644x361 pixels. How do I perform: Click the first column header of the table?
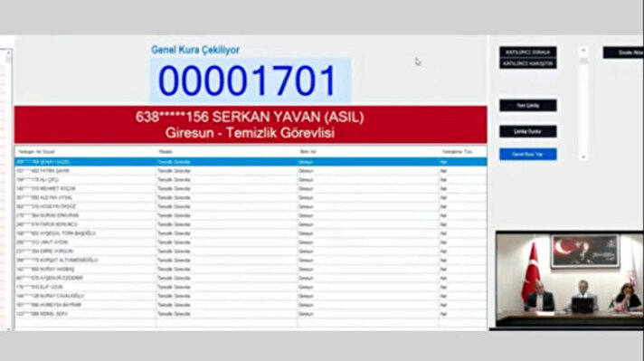(x=85, y=152)
